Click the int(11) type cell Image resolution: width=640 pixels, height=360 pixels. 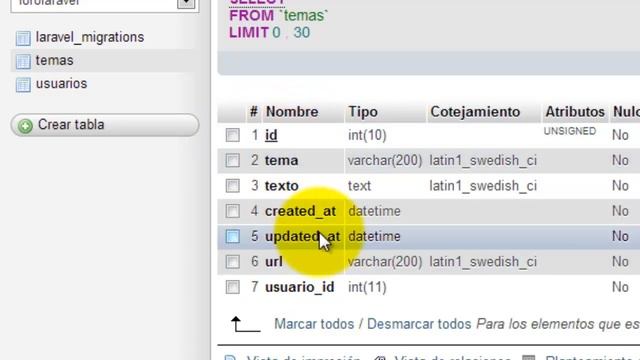tap(367, 287)
